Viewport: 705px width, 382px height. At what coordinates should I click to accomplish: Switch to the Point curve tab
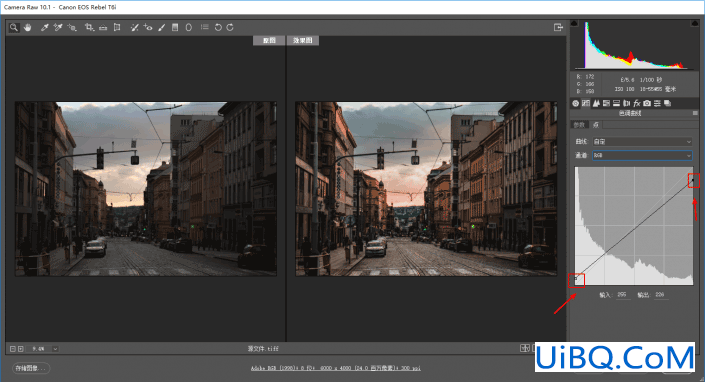tap(596, 125)
